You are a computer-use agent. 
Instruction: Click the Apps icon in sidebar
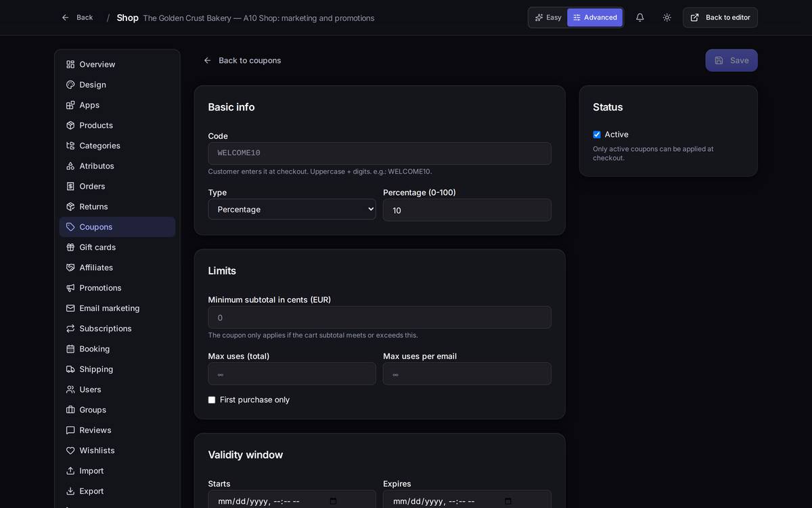(70, 105)
